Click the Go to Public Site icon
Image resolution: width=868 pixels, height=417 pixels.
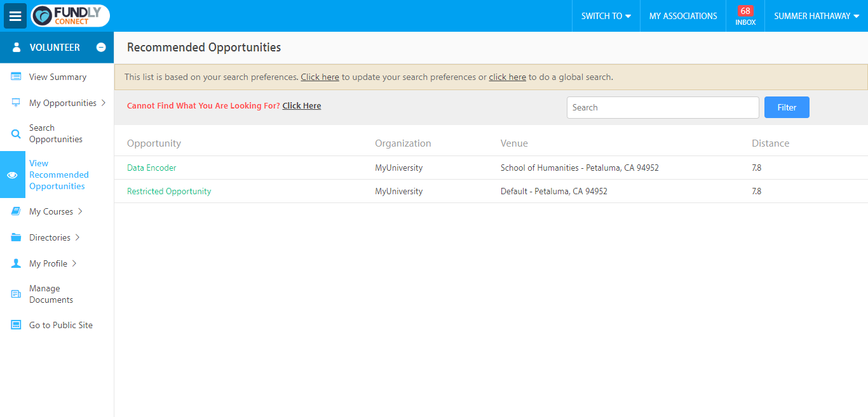[x=16, y=325]
